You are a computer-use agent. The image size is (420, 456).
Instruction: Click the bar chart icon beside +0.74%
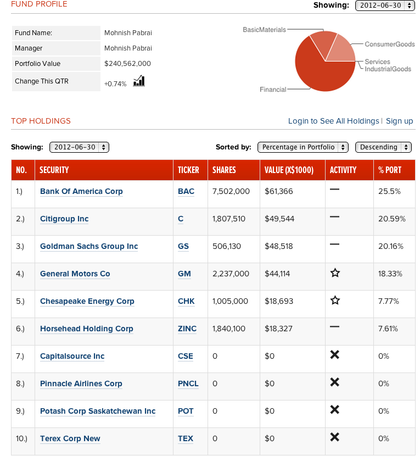(139, 81)
